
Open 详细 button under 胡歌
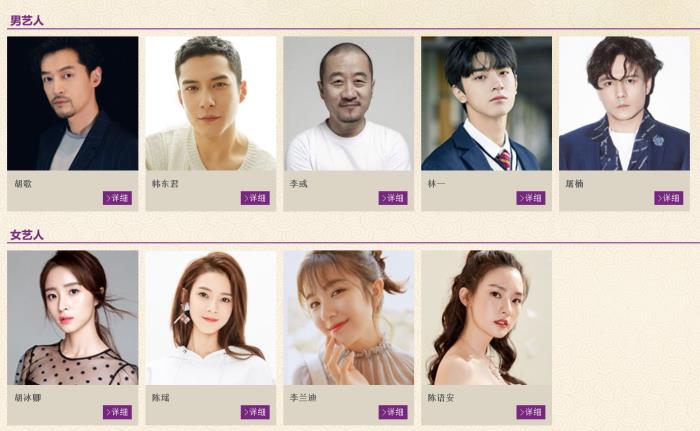pyautogui.click(x=117, y=198)
